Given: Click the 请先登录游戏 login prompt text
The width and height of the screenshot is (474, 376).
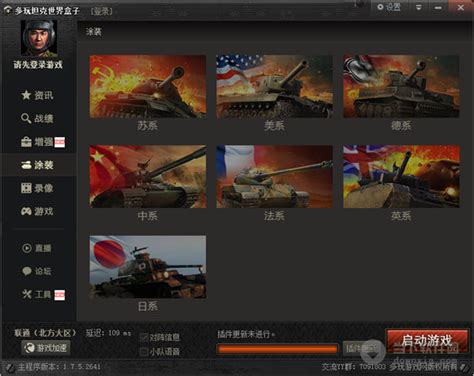Looking at the screenshot, I should pos(38,64).
